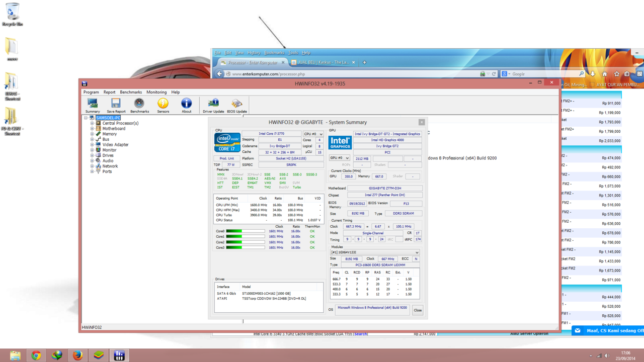Screen dimensions: 644x362
Task: Open Chrome from the taskbar
Action: pos(36,355)
